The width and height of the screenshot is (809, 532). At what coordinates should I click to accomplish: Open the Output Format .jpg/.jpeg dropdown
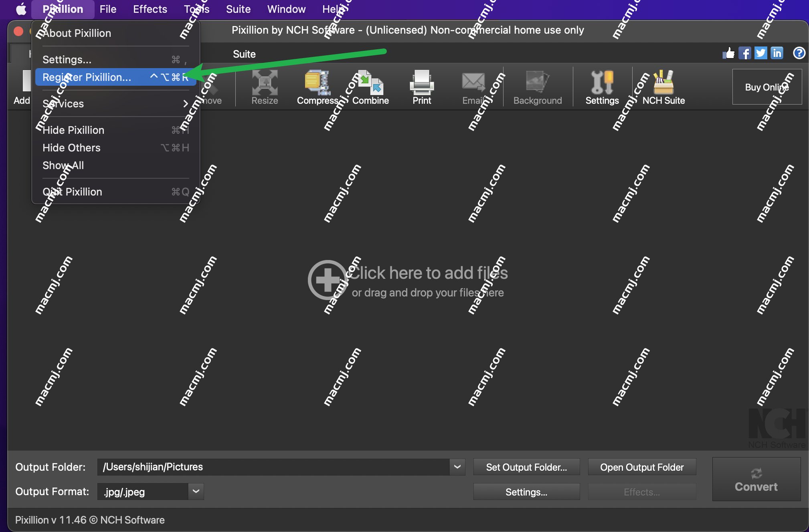click(150, 492)
